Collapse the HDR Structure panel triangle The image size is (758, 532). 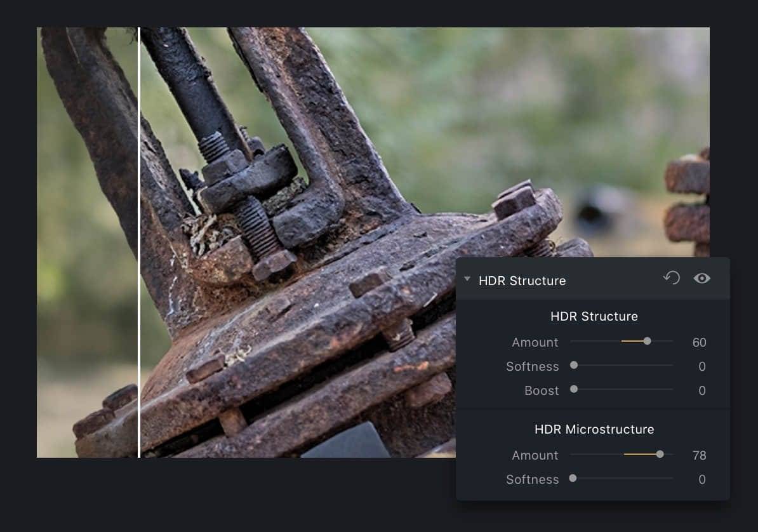[467, 279]
